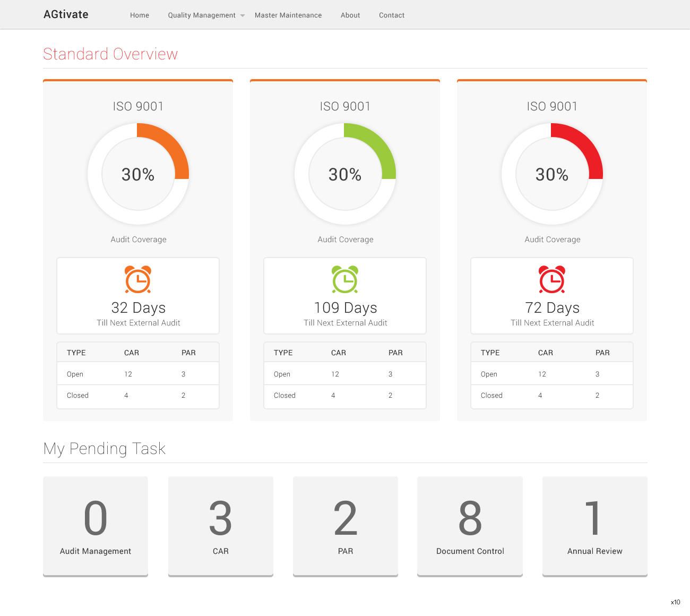This screenshot has height=616, width=690.
Task: Expand the Quality Management dropdown arrow
Action: pyautogui.click(x=243, y=16)
